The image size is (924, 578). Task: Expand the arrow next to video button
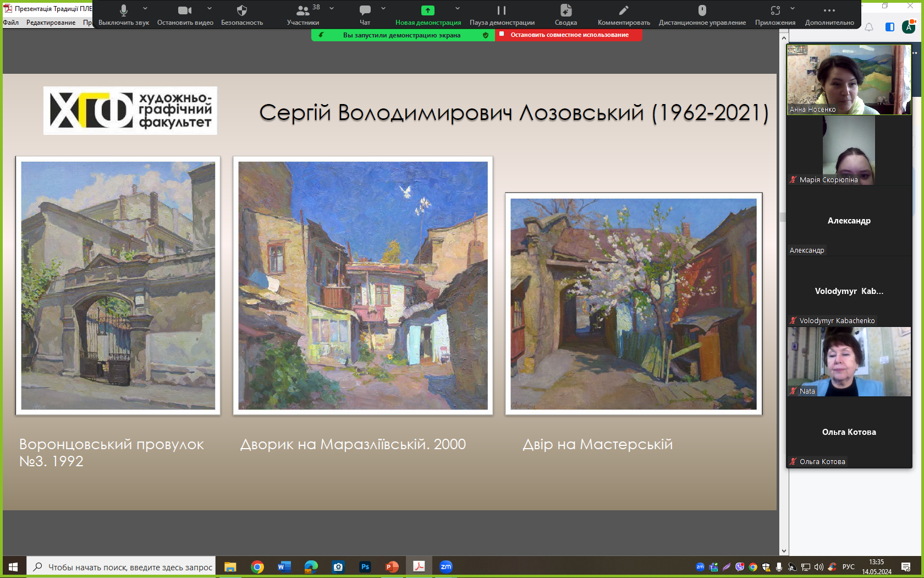click(x=210, y=8)
